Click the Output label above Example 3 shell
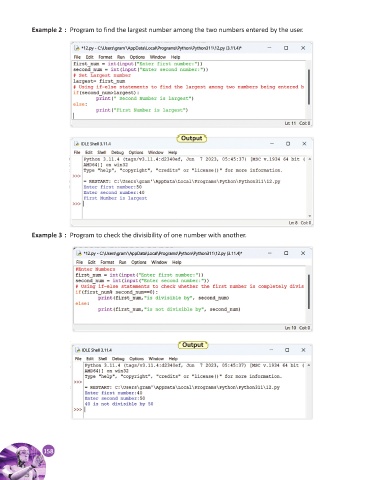The height and width of the screenshot is (480, 373). pos(193,345)
